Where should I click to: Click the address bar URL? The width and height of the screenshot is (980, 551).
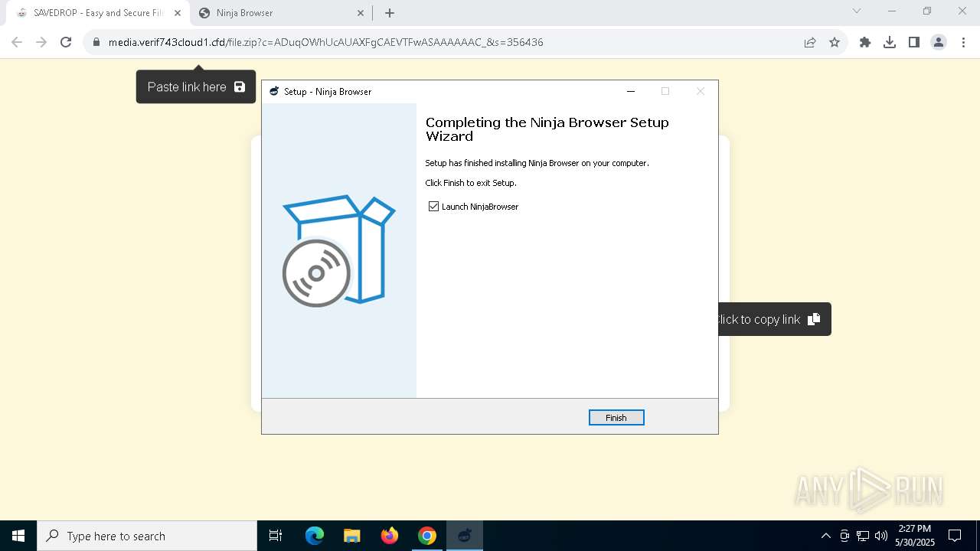326,42
